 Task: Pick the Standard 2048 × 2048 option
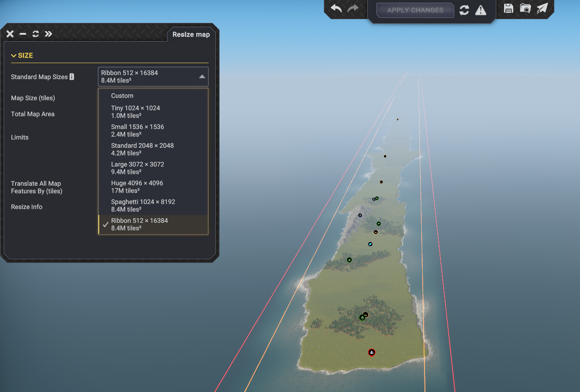pos(142,149)
